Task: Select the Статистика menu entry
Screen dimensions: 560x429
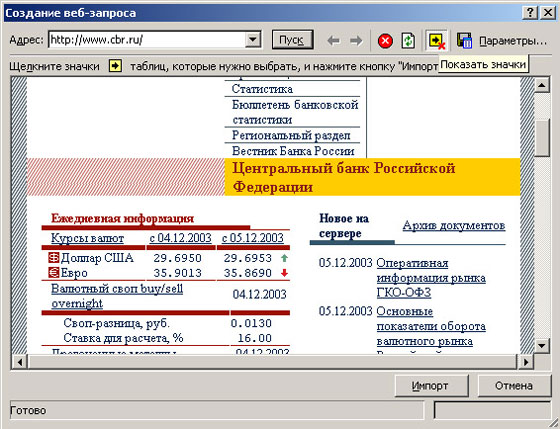Action: [262, 89]
